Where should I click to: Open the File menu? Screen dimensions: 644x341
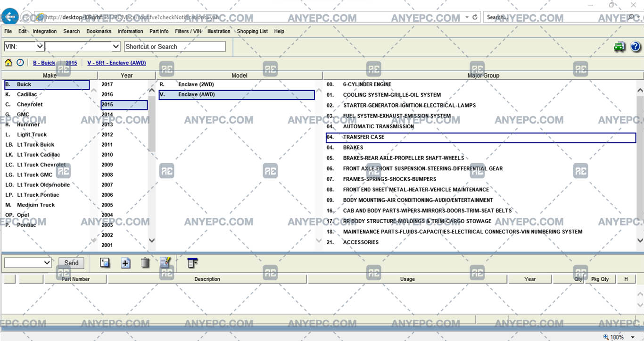(x=8, y=31)
